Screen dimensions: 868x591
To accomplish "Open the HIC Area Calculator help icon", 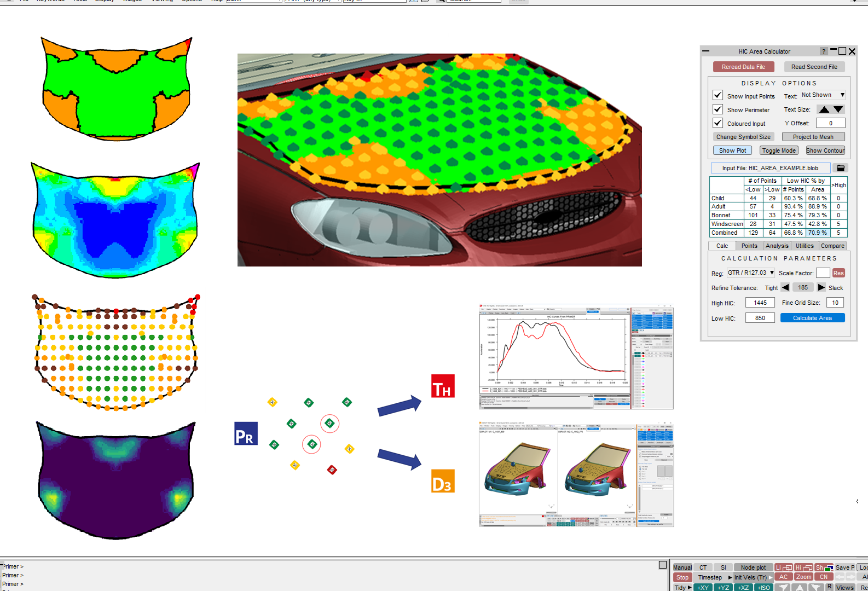I will [824, 51].
